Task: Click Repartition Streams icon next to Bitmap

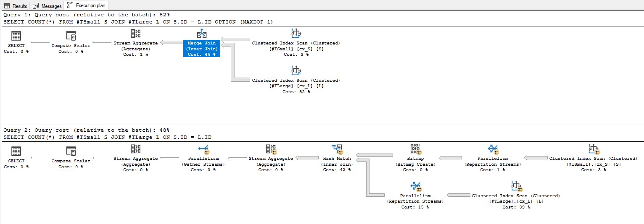Action: [493, 149]
